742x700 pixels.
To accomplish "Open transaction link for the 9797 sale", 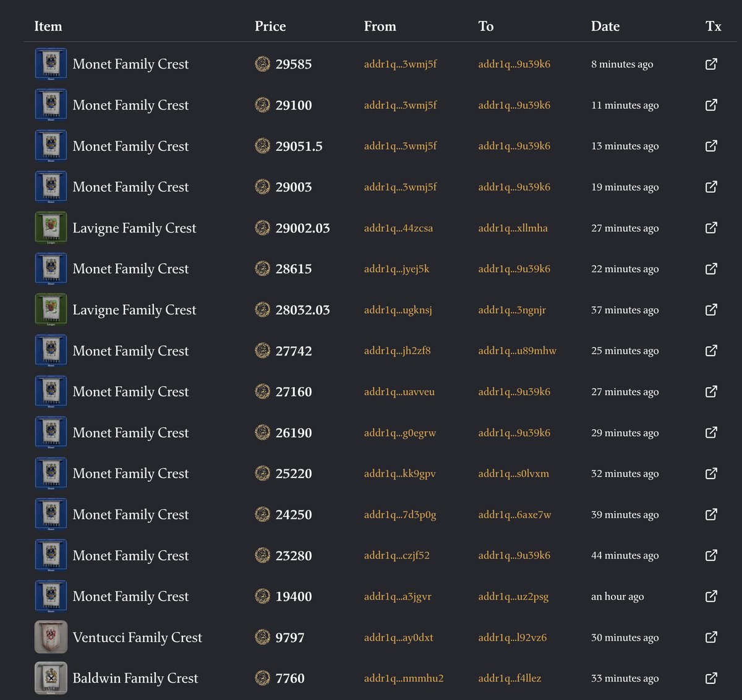I will pos(711,637).
